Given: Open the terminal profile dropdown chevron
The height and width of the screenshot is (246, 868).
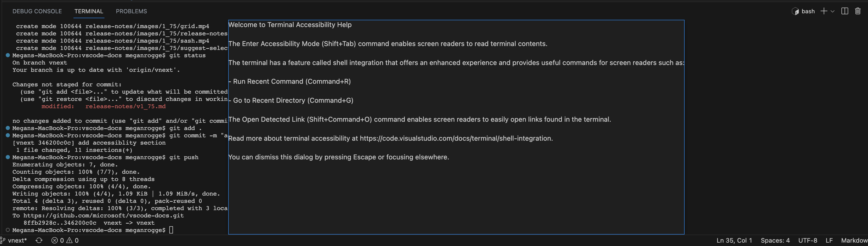Looking at the screenshot, I should pos(833,11).
